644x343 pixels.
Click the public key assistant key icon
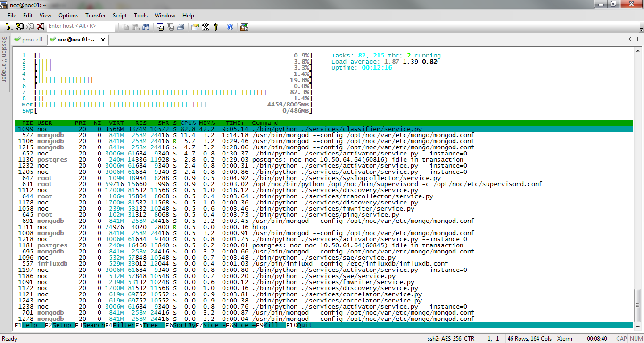216,27
